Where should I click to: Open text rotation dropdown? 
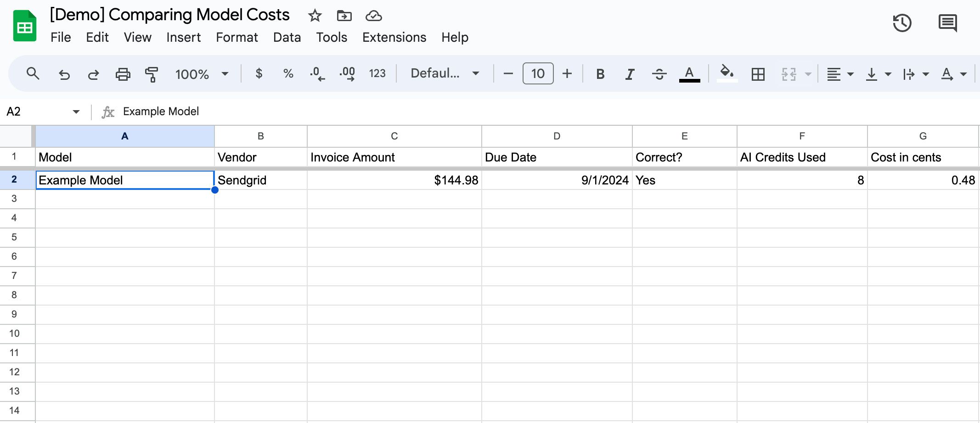point(954,74)
